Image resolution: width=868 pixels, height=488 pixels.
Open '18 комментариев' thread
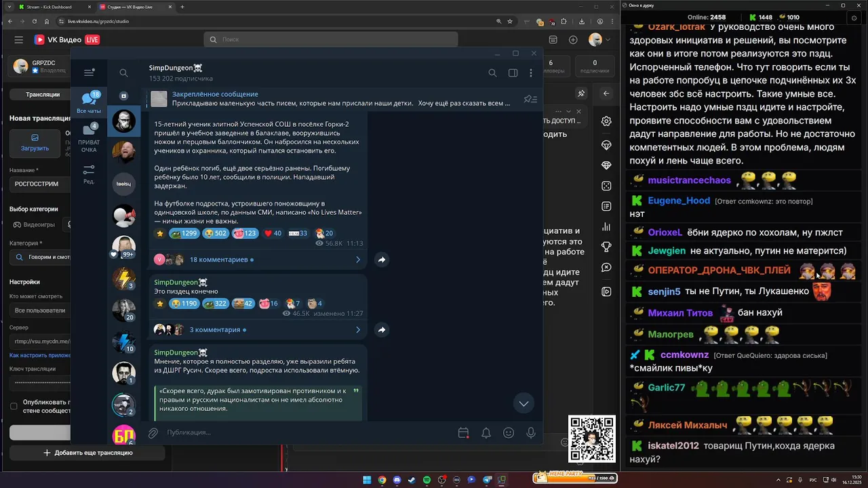tap(258, 260)
